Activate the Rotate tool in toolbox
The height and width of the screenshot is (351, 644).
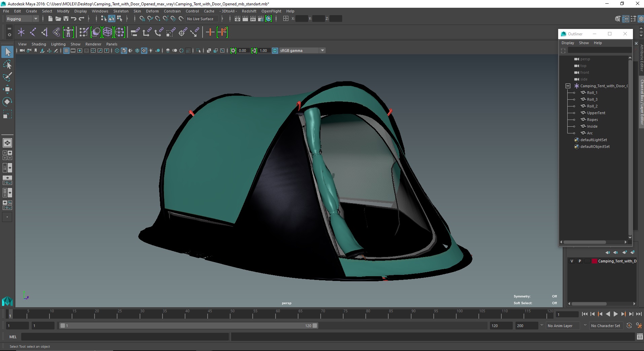coord(7,102)
